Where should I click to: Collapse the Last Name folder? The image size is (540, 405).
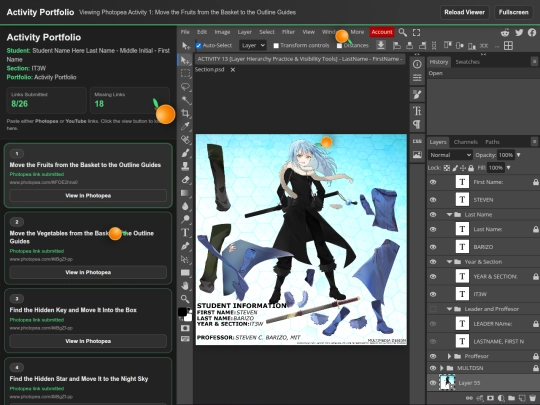coord(449,215)
